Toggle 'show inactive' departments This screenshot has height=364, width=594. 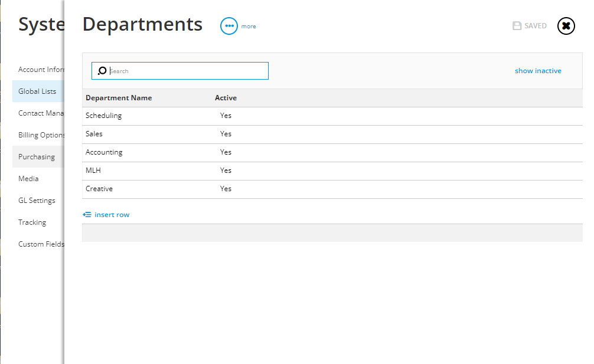coord(538,70)
